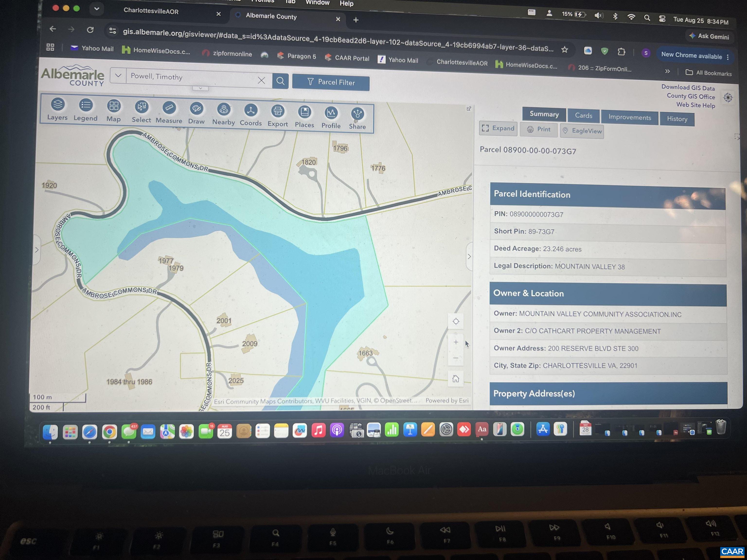Open the Music app in the Dock
Screen dimensions: 747x560
coord(318,430)
